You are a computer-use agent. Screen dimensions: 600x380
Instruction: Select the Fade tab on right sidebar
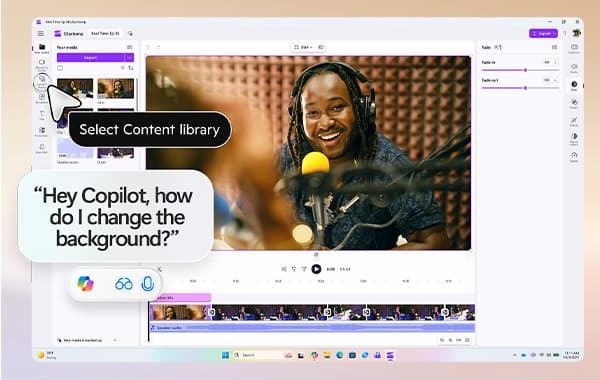[x=574, y=86]
